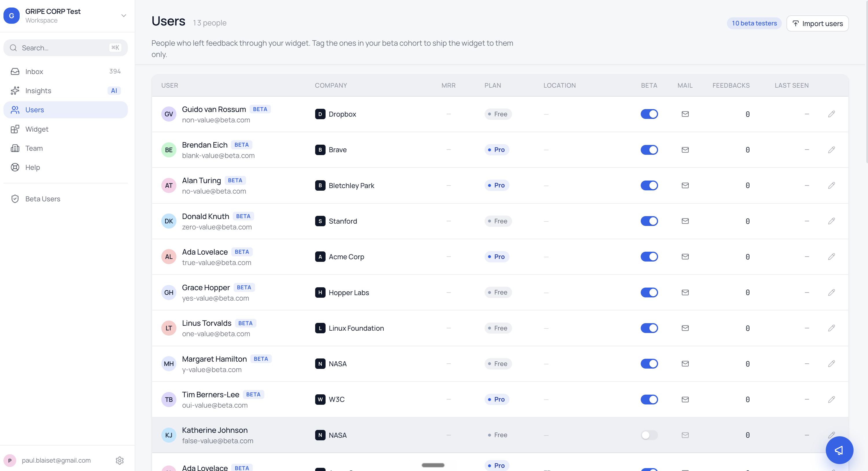
Task: Click mail icon for Margaret Hamilton
Action: pyautogui.click(x=685, y=363)
